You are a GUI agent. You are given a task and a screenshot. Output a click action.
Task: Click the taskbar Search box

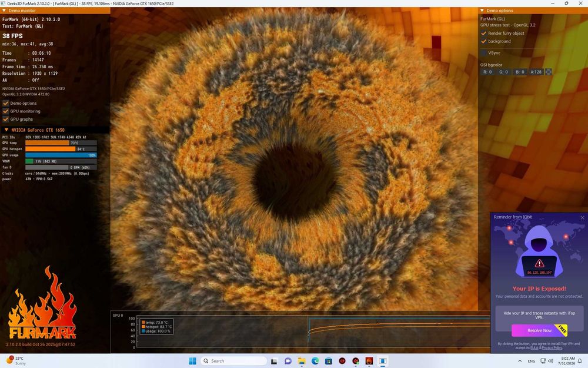pos(233,361)
